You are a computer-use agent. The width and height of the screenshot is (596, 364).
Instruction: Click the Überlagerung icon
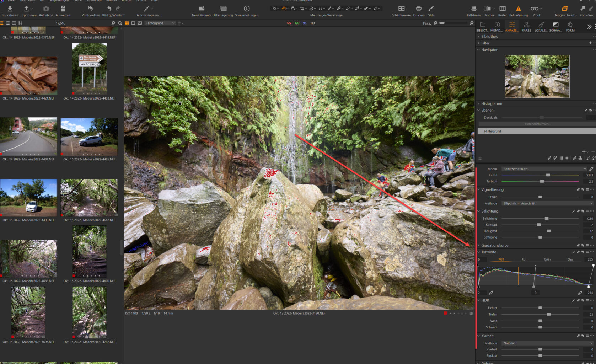coord(223,9)
